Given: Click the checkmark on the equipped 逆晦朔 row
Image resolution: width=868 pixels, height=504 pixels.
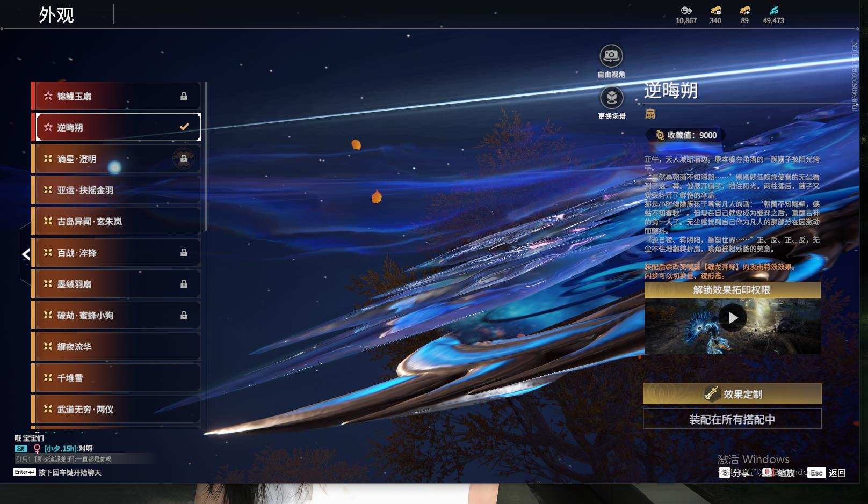Looking at the screenshot, I should 184,127.
